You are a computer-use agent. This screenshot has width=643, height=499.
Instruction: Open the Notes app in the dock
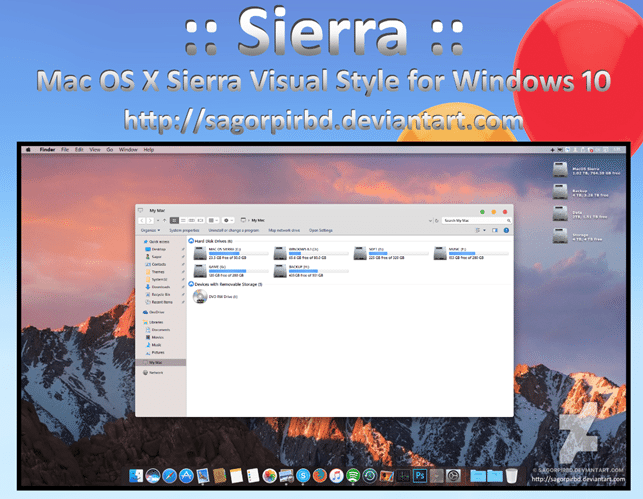[x=236, y=476]
